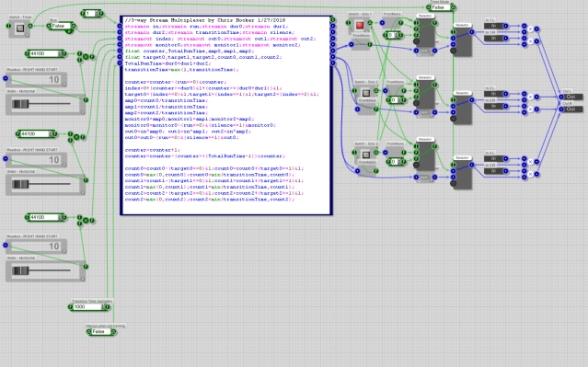
Task: Click stepper arrows on topmost 44100 field
Action: coord(59,54)
